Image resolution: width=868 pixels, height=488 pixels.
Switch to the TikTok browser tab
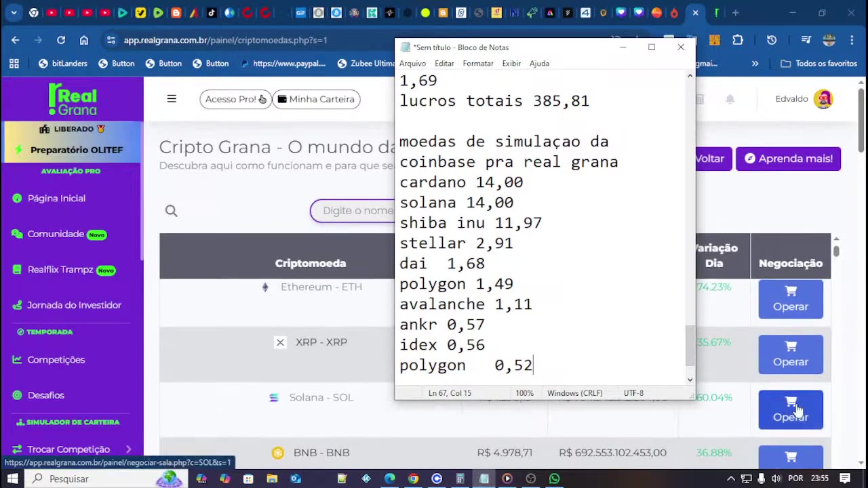212,13
